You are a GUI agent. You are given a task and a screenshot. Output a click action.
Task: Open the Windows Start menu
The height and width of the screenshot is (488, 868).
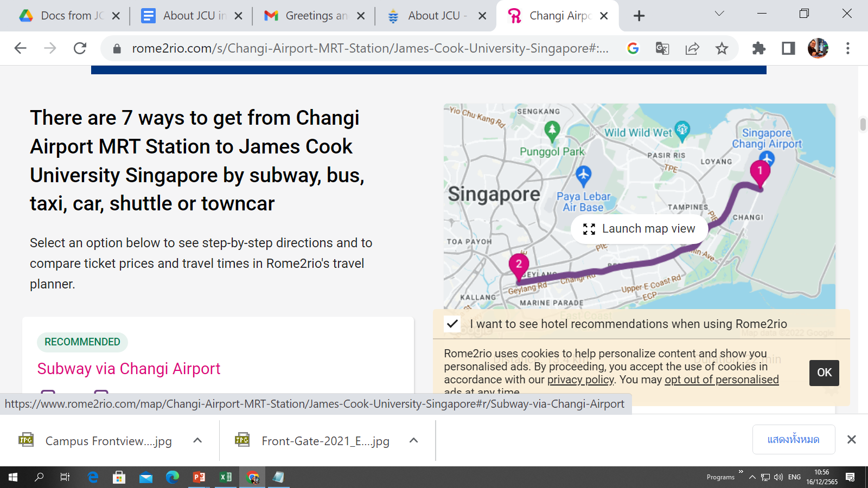coord(13,477)
